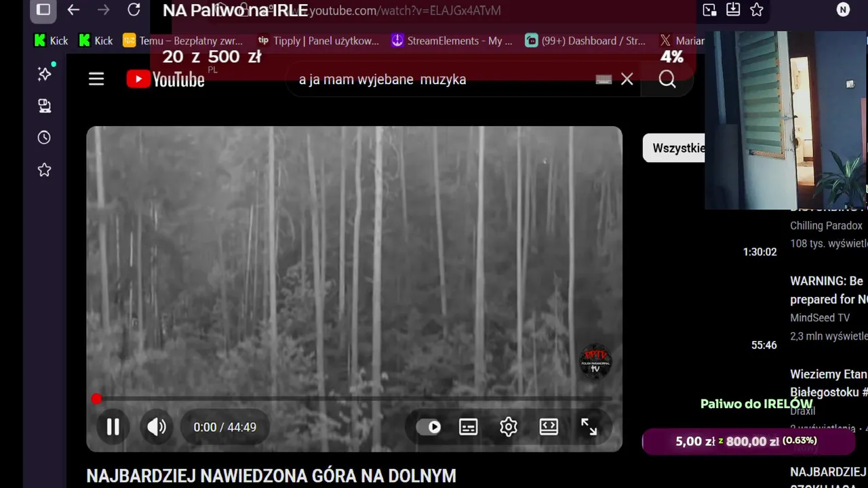
Task: Clear the search text with the X
Action: pos(627,79)
